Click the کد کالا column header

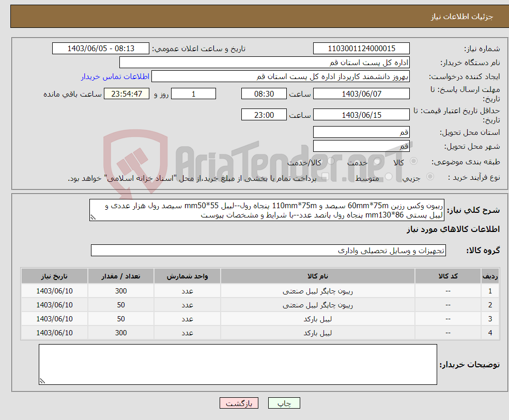click(x=448, y=276)
